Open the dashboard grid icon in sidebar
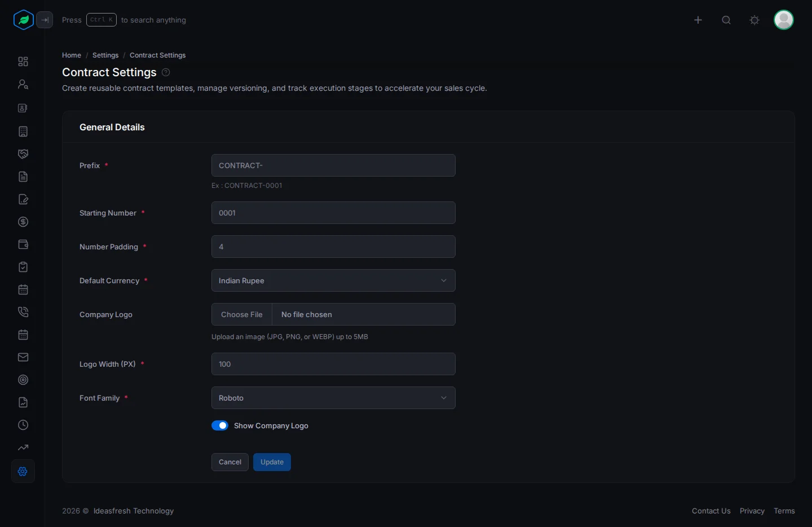 23,62
